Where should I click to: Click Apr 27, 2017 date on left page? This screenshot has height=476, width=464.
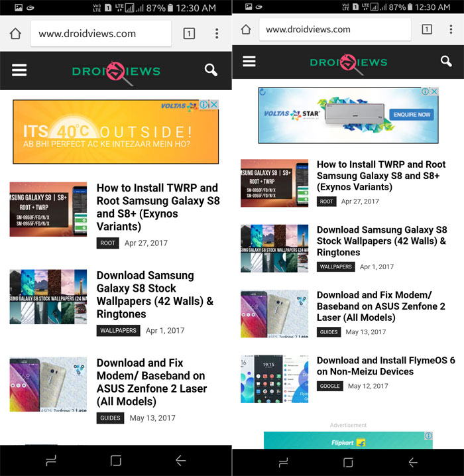(x=146, y=243)
